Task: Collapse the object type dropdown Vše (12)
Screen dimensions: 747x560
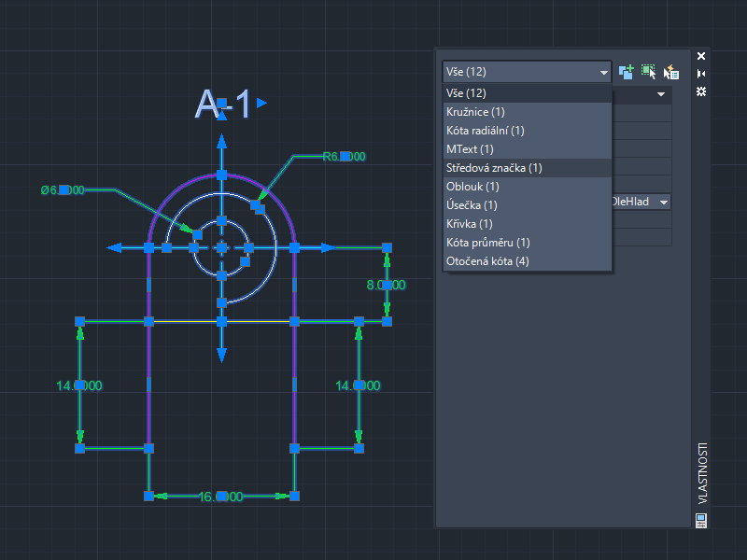Action: (604, 72)
